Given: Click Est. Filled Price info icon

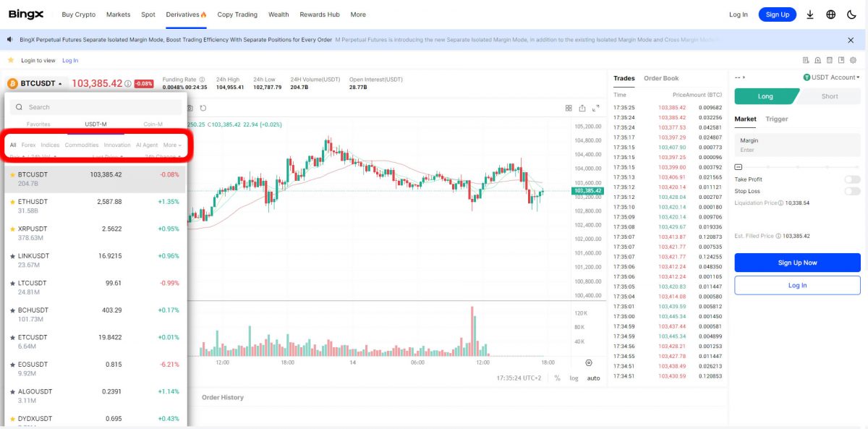Looking at the screenshot, I should 778,236.
